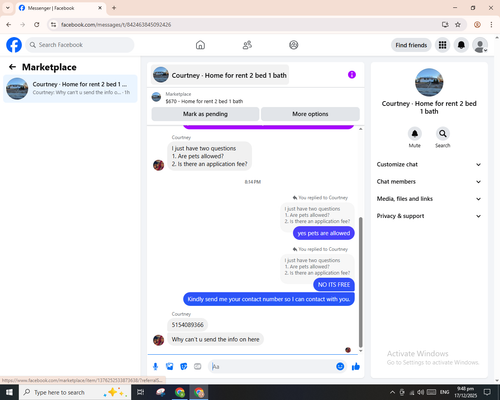Screen dimensions: 500x400
Task: Click the install app icon in the address bar
Action: coord(445,25)
